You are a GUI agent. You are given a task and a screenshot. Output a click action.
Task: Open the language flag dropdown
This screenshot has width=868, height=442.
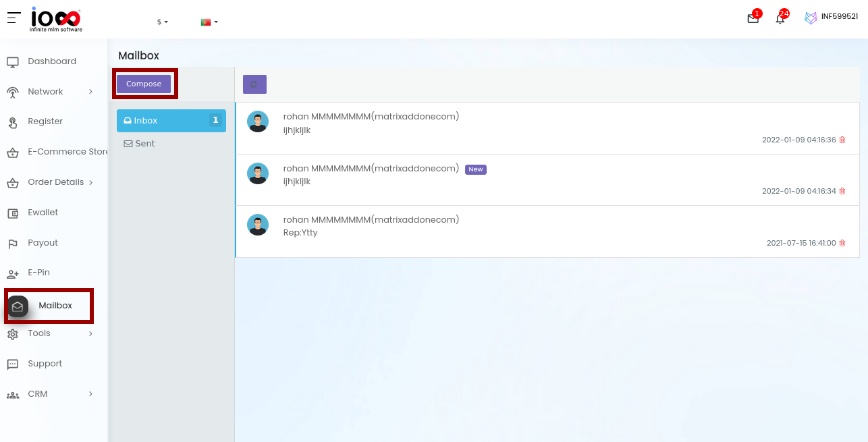coord(209,22)
